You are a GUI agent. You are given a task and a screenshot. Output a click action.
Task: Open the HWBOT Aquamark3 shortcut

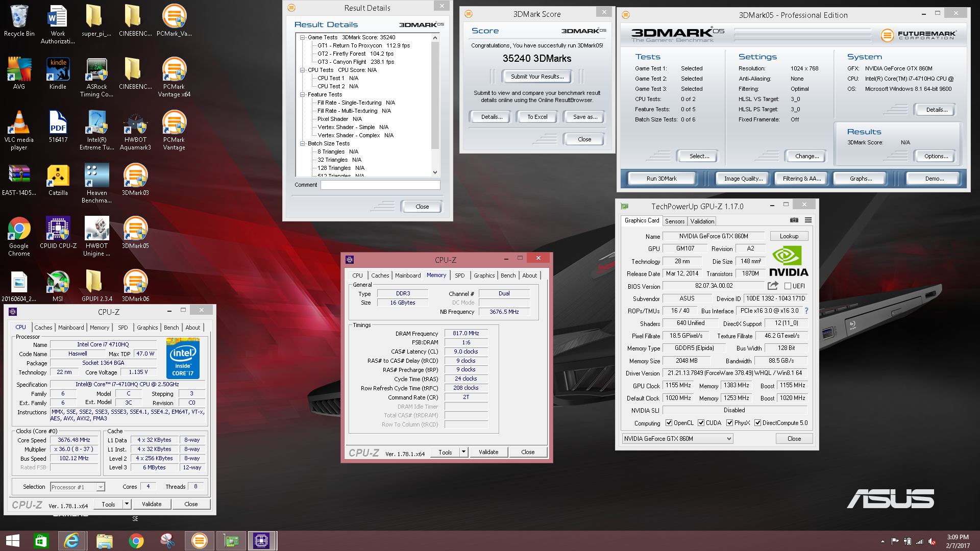pyautogui.click(x=135, y=131)
